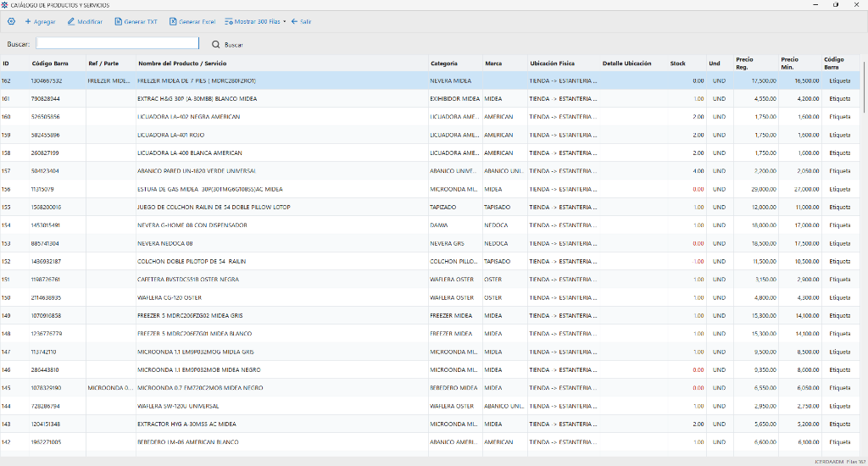Viewport: 868px width, 466px height.
Task: Click Modificar to edit the selected product
Action: pyautogui.click(x=86, y=21)
